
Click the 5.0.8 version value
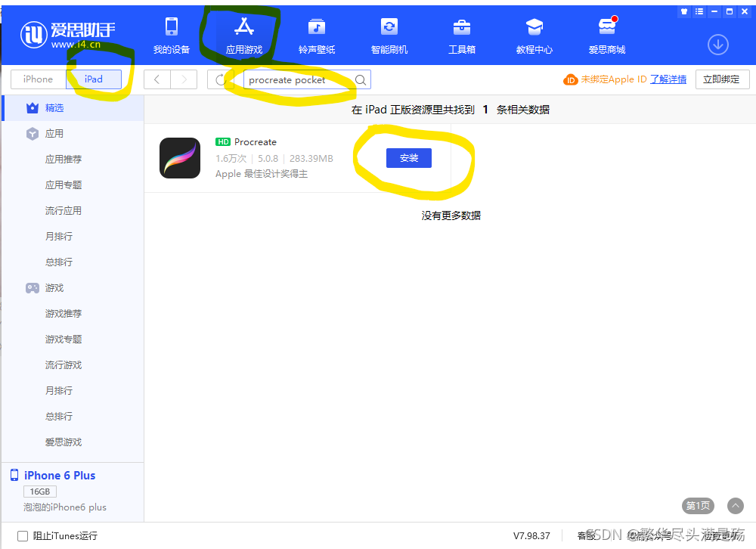point(268,159)
